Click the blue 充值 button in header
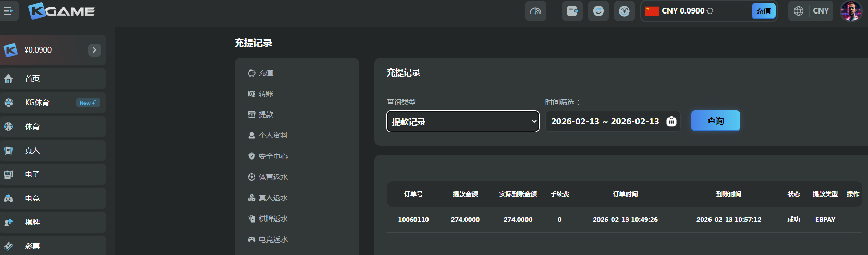The image size is (868, 255). pos(763,11)
